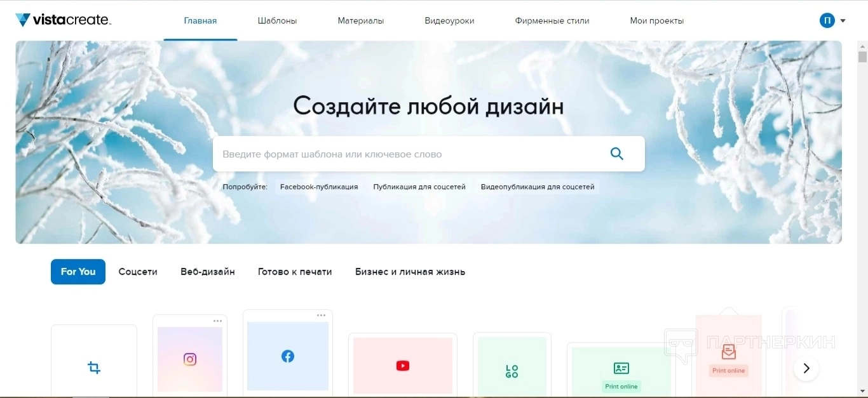868x398 pixels.
Task: Open the custom size crop card
Action: click(x=94, y=361)
